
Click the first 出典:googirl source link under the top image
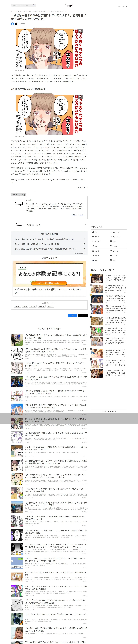coord(19,71)
